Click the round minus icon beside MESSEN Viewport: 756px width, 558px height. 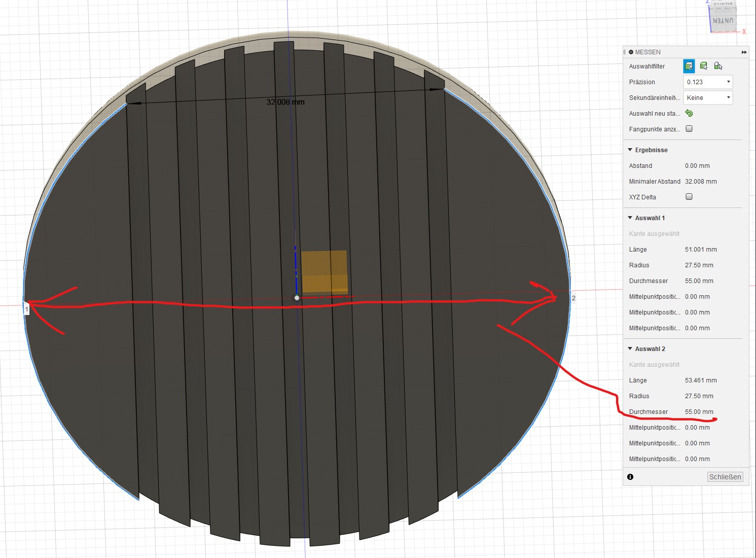[x=631, y=52]
